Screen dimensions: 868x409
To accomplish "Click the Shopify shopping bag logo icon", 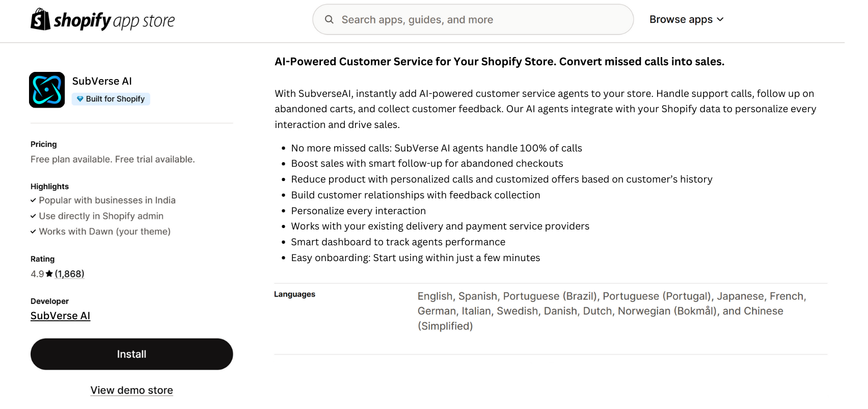I will [x=40, y=19].
